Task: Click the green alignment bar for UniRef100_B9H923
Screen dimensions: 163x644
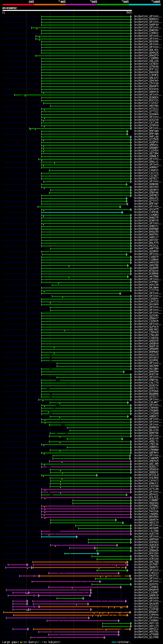Action: pos(87,19)
